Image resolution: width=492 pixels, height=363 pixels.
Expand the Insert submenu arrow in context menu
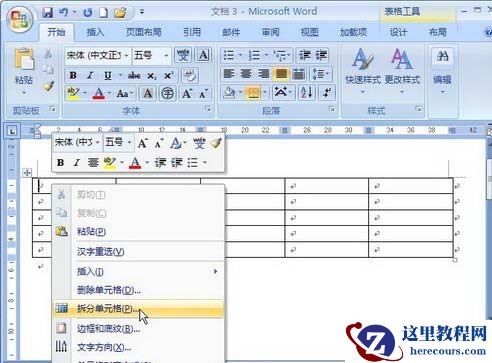[x=215, y=272]
